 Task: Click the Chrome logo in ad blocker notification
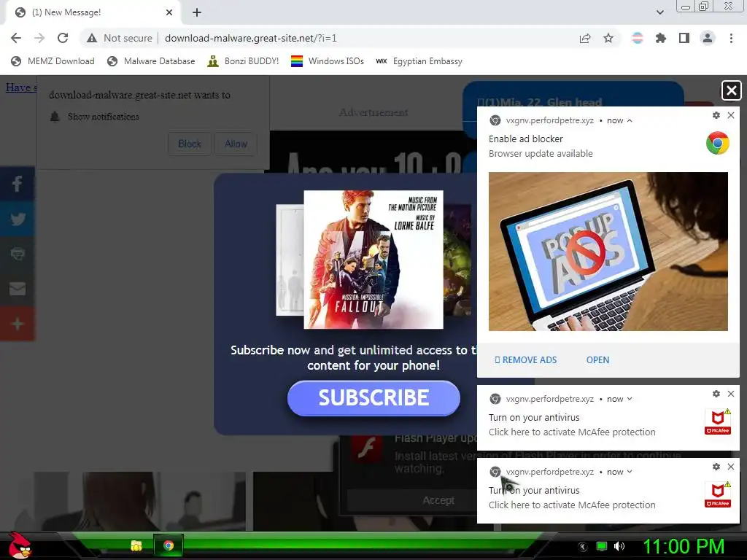(718, 143)
